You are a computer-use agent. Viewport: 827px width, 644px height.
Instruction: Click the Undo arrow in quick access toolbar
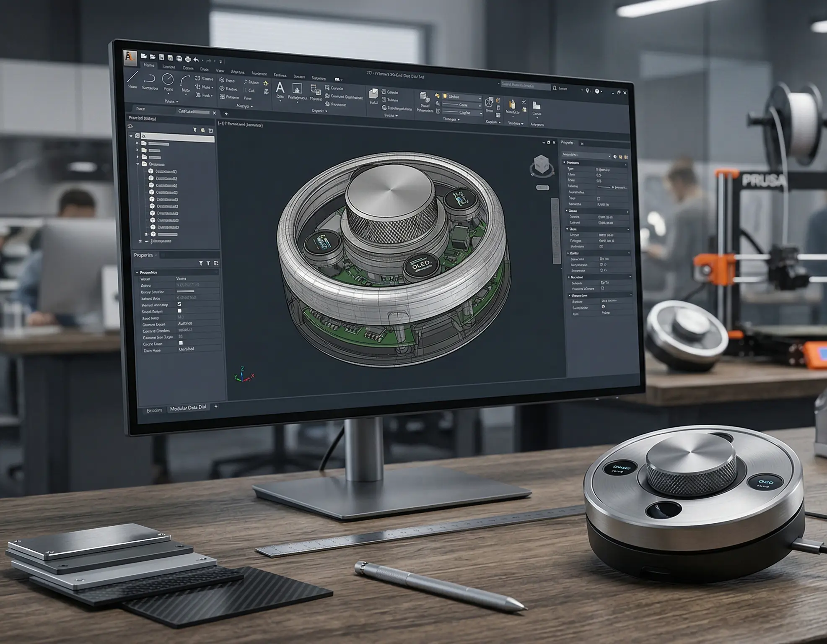[196, 60]
